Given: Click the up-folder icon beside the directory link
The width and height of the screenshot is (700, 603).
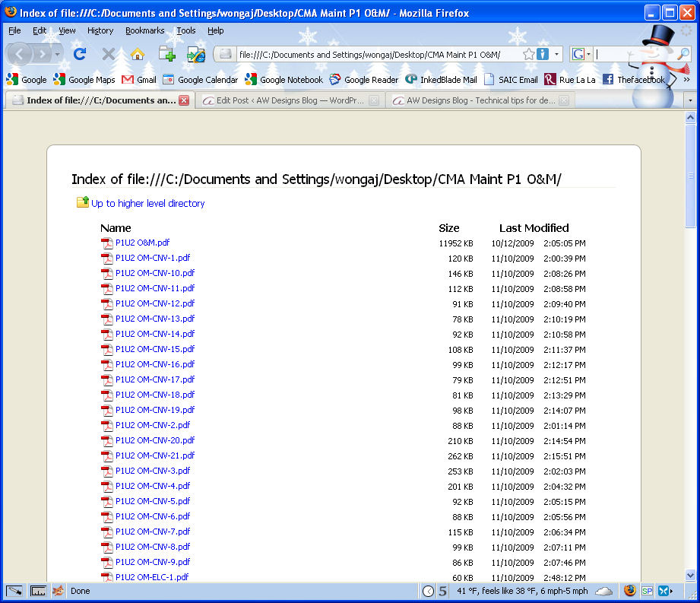Looking at the screenshot, I should (83, 202).
